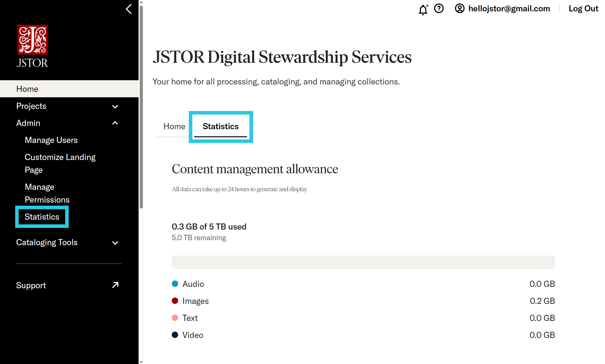Switch to the Home tab

point(174,126)
